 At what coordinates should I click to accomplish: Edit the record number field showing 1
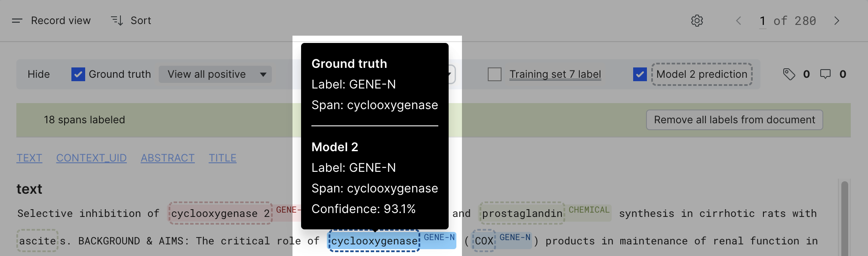click(763, 21)
